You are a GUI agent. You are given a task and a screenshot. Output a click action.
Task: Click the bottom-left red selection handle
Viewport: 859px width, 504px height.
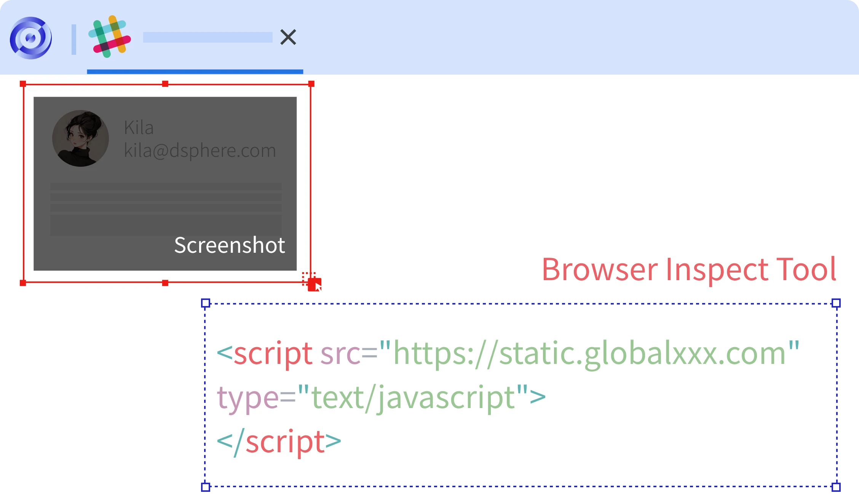(x=23, y=283)
